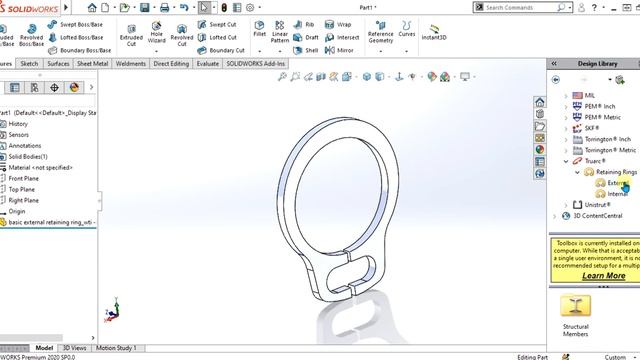Choose Revolved Boss/Base tool
Screen dimensions: 640x360
point(31,35)
